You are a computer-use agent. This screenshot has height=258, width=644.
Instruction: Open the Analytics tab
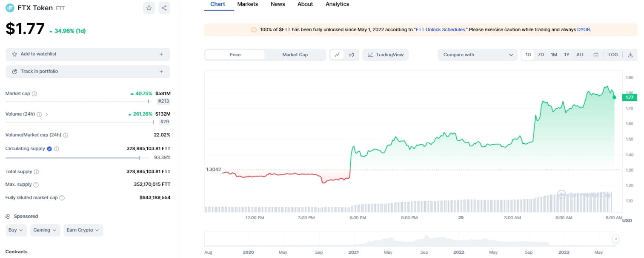coord(337,4)
